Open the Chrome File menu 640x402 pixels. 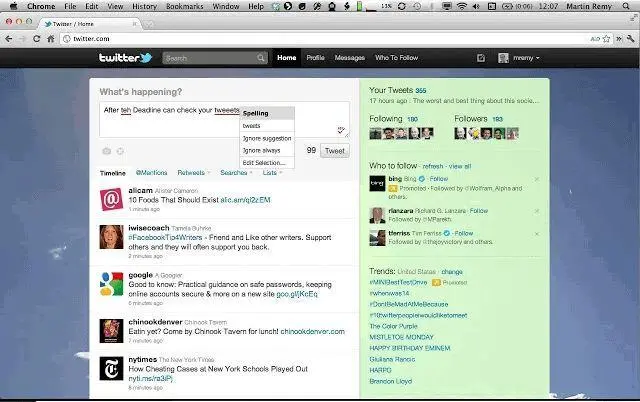pos(70,6)
